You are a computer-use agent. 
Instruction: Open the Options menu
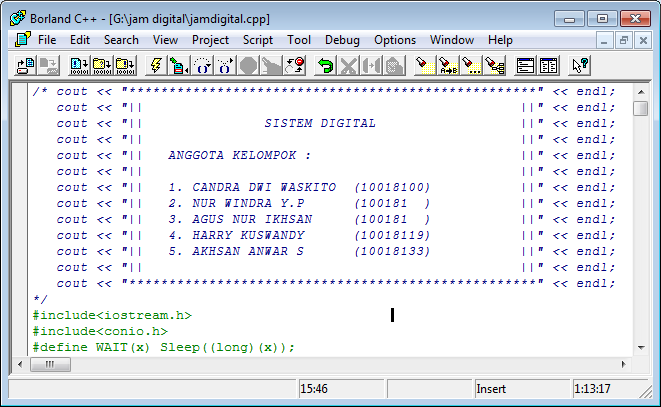tap(395, 40)
